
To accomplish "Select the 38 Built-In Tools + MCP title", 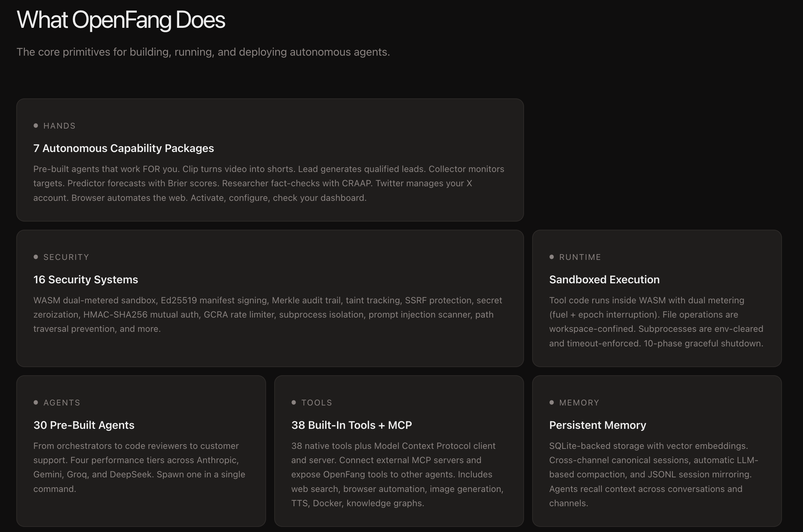I will click(x=351, y=425).
